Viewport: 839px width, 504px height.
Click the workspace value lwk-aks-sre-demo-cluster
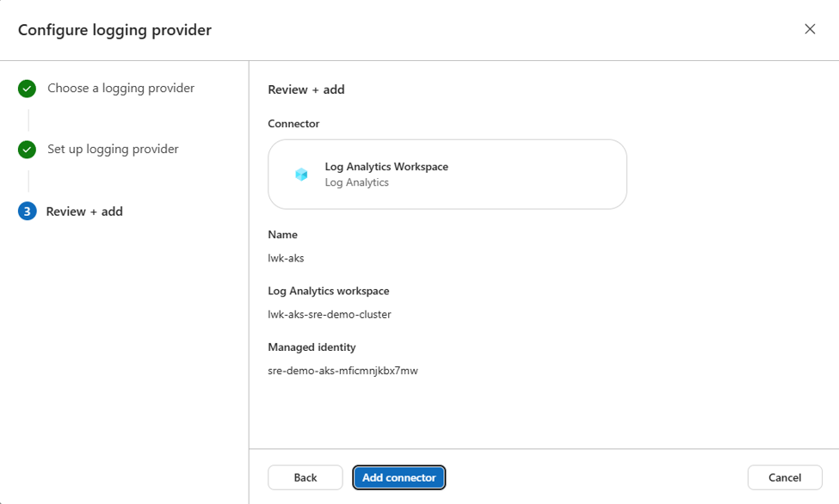(329, 315)
